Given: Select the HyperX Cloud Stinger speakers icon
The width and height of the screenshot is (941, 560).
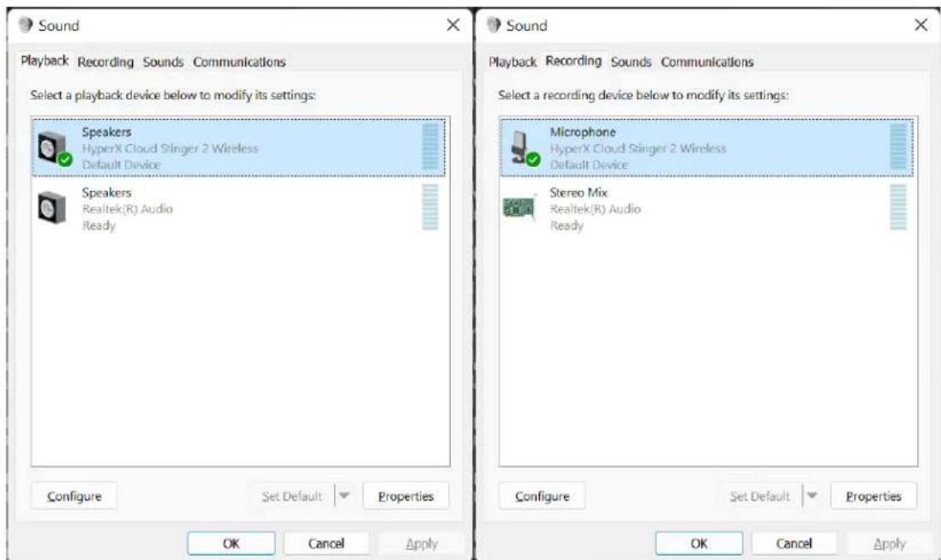Looking at the screenshot, I should point(50,148).
